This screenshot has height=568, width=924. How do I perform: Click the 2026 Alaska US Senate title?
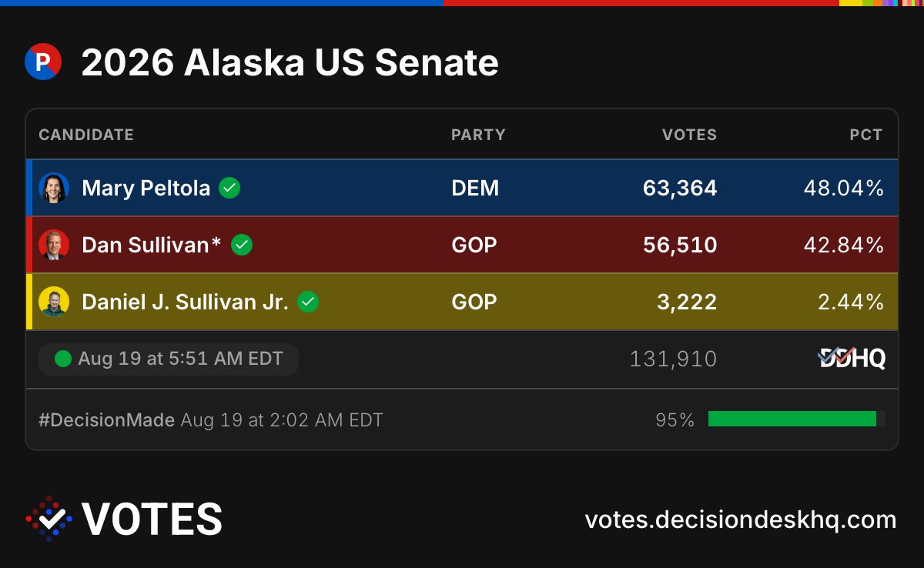(x=290, y=63)
